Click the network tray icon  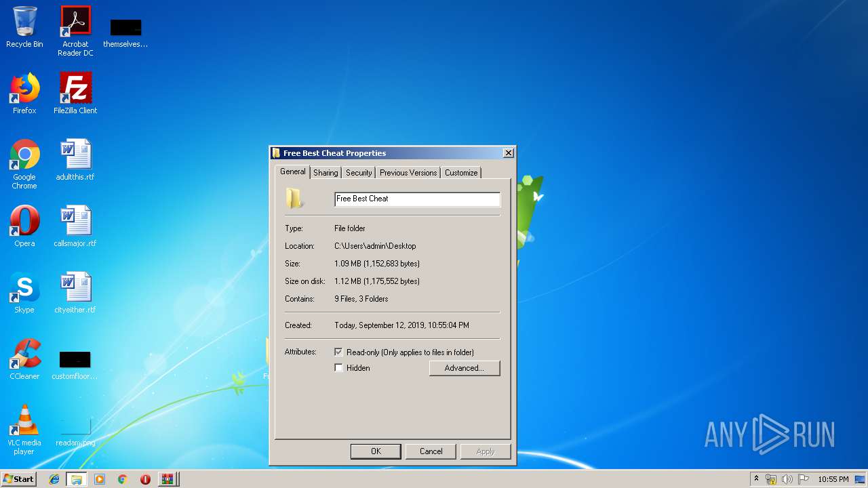771,479
